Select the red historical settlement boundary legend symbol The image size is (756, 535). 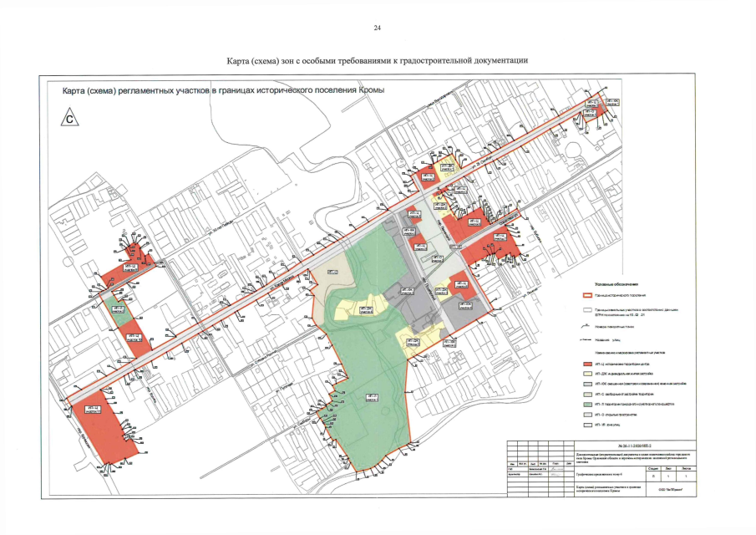(586, 296)
